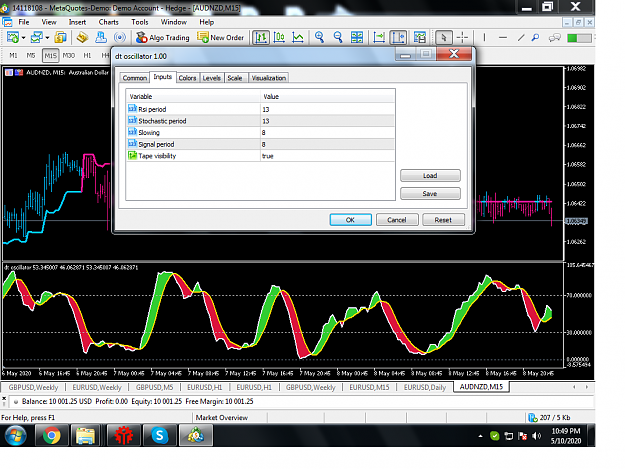Open the EURUSD,Daily chart tab
Screen dimensions: 625x469
click(x=425, y=387)
